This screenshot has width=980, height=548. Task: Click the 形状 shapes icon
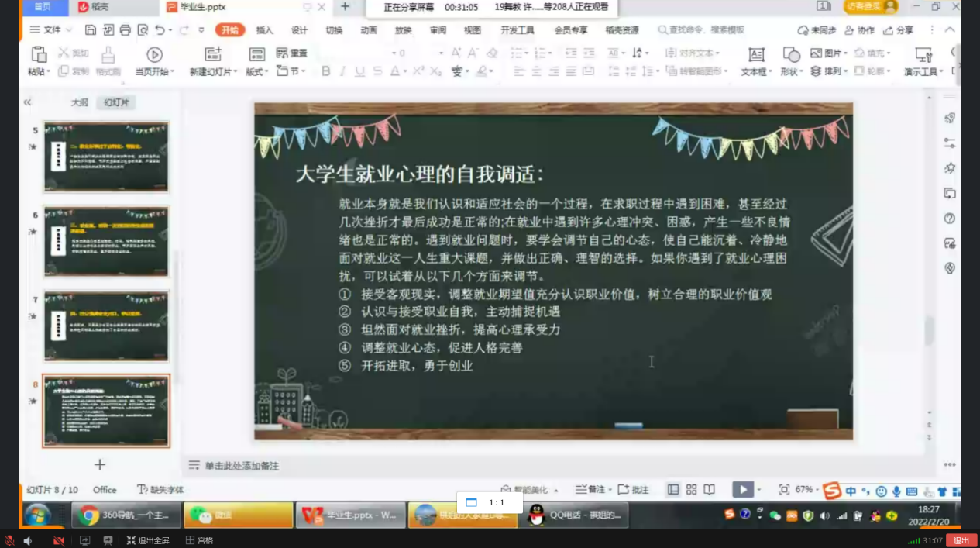click(x=791, y=55)
